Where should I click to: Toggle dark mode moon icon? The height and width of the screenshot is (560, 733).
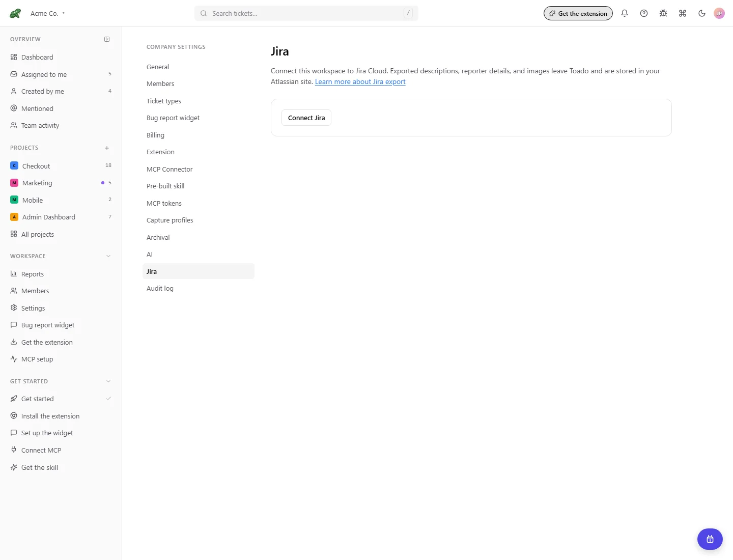pyautogui.click(x=702, y=13)
